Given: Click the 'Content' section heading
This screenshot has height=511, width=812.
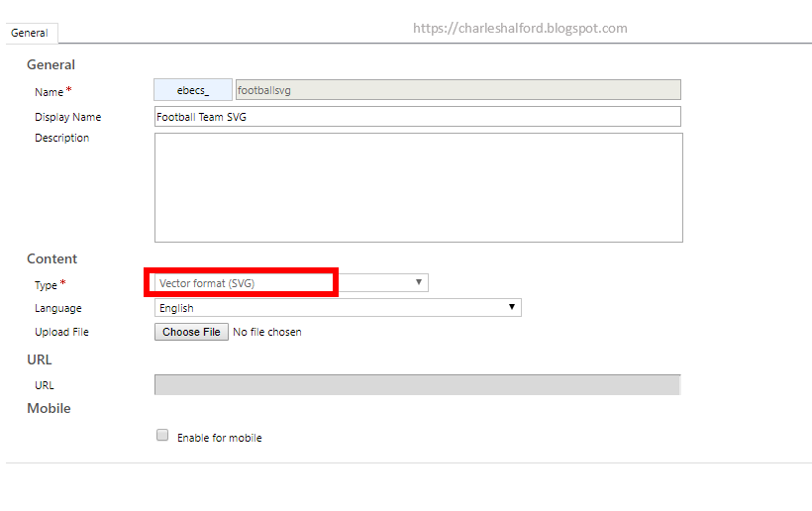Looking at the screenshot, I should coord(51,258).
